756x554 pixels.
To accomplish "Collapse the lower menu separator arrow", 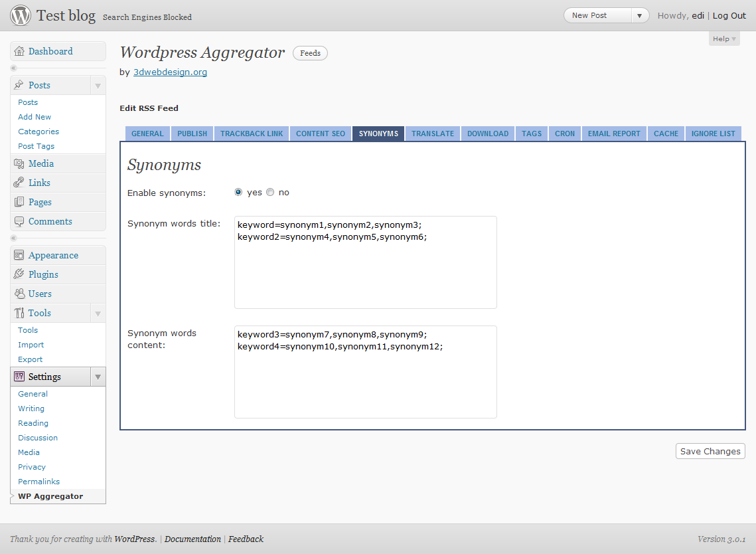I will pyautogui.click(x=13, y=238).
